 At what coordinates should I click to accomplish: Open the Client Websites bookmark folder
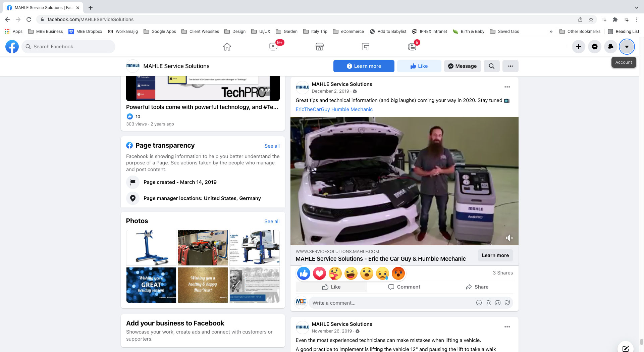200,32
